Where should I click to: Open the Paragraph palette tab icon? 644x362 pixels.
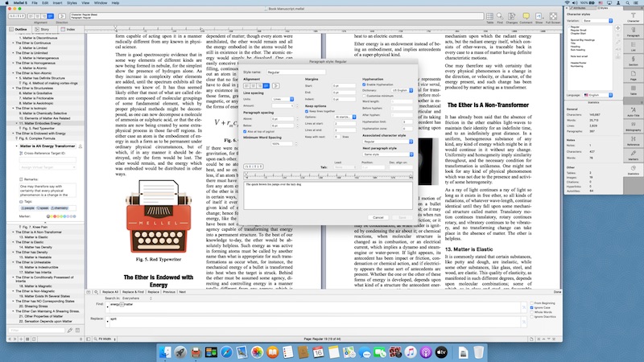pyautogui.click(x=633, y=31)
